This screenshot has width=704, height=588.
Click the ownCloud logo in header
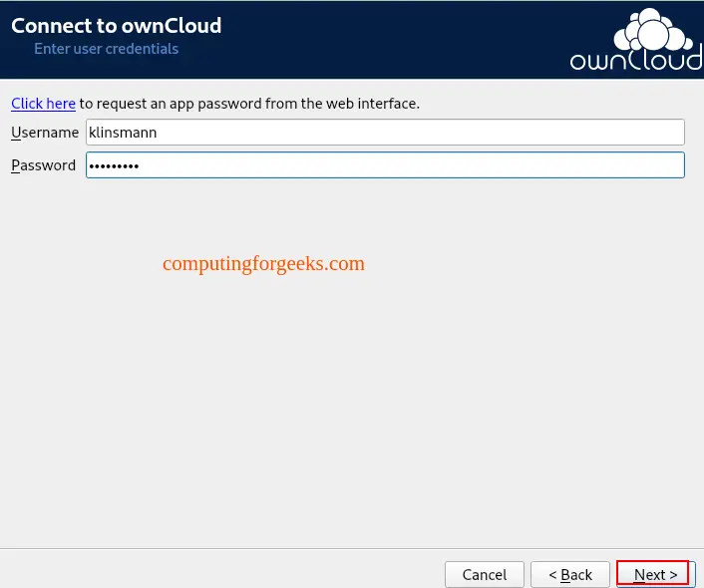[x=636, y=40]
